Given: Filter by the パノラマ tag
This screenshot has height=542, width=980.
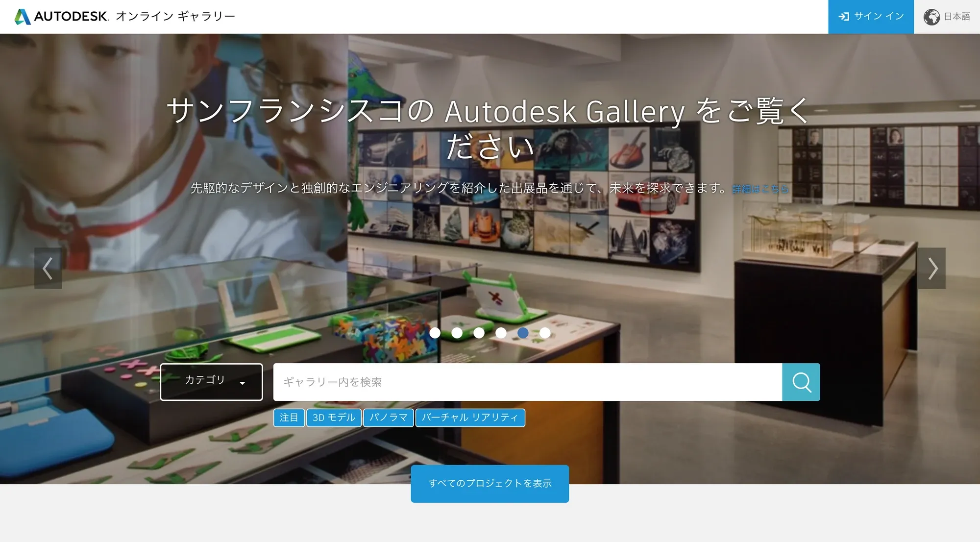Looking at the screenshot, I should click(x=389, y=418).
